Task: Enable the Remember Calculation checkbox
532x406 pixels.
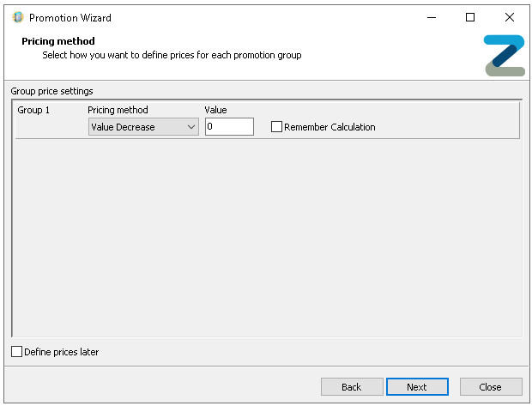Action: click(x=276, y=127)
